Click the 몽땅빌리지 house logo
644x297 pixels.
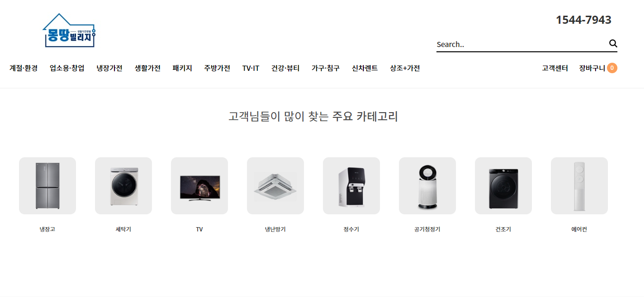(69, 30)
